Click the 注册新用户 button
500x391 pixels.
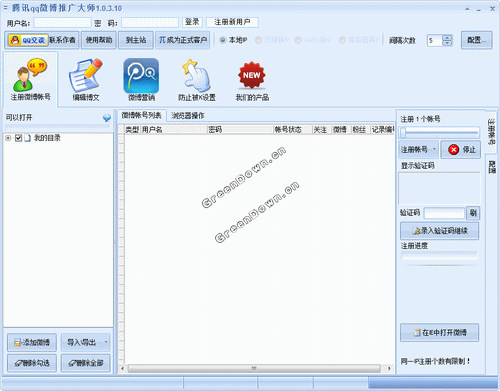(232, 22)
